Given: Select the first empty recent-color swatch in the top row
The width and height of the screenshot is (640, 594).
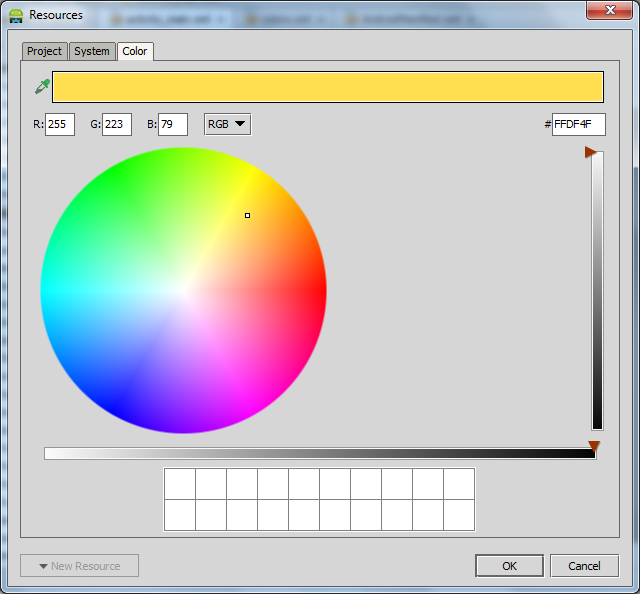Looking at the screenshot, I should click(180, 484).
